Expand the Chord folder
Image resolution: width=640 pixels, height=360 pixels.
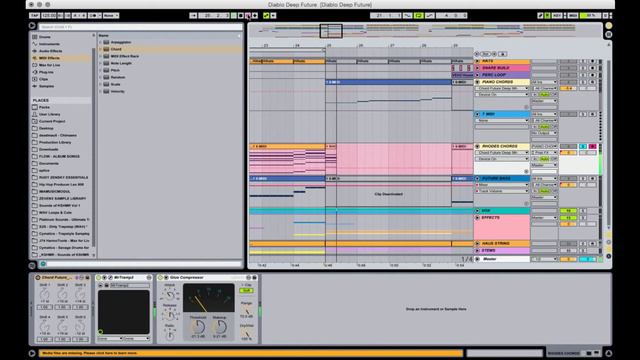point(100,49)
